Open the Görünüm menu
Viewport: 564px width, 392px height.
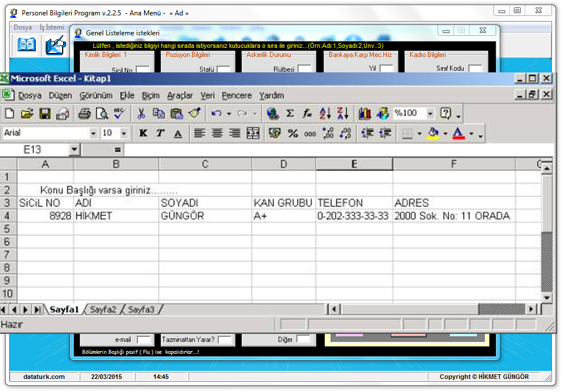[x=96, y=95]
